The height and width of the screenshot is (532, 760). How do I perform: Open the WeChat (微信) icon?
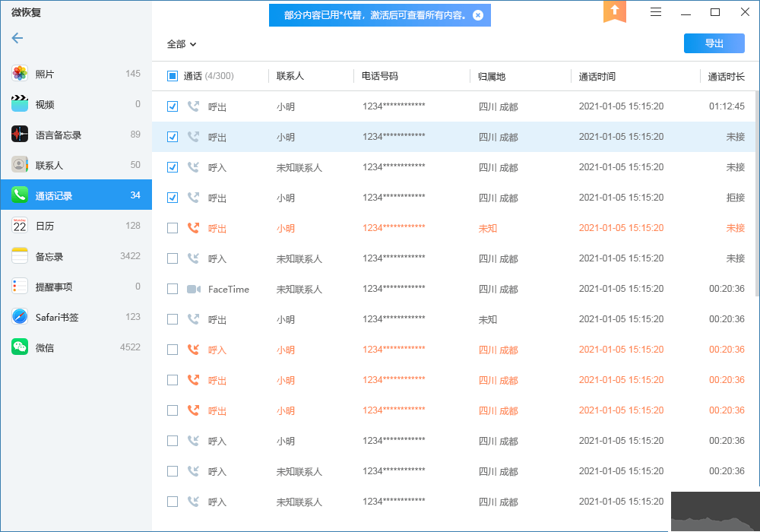pyautogui.click(x=20, y=347)
